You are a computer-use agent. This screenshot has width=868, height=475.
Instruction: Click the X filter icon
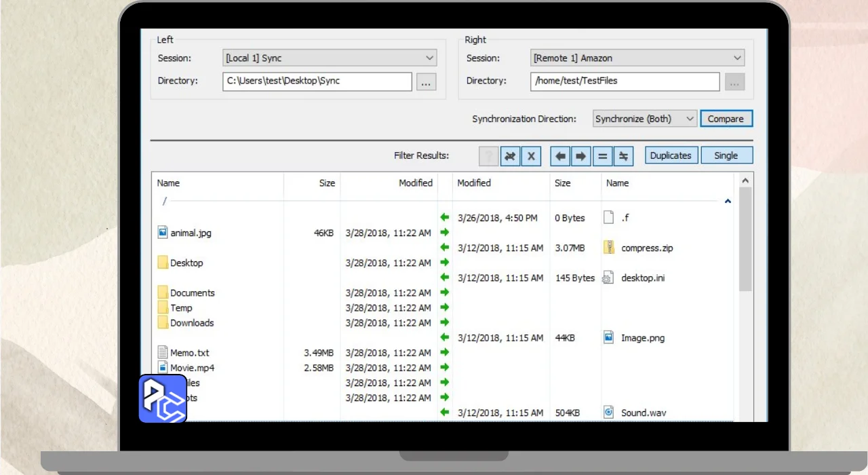coord(531,156)
